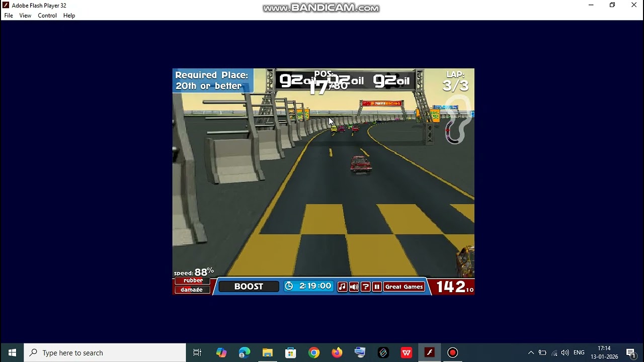Open the Great Games link
This screenshot has width=644, height=362.
tap(404, 287)
